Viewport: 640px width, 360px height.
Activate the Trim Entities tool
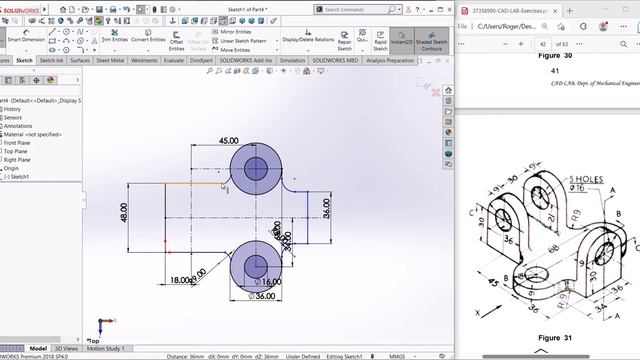114,36
